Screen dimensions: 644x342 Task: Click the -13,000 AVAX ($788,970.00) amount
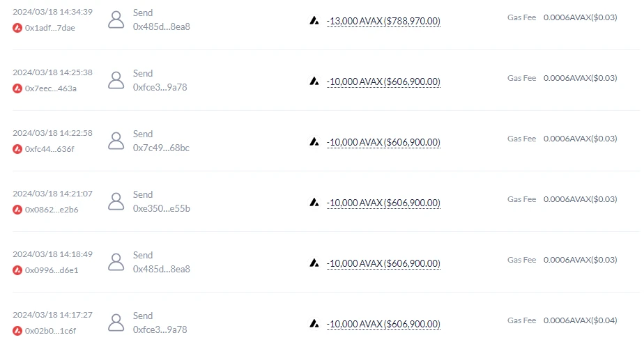(383, 22)
